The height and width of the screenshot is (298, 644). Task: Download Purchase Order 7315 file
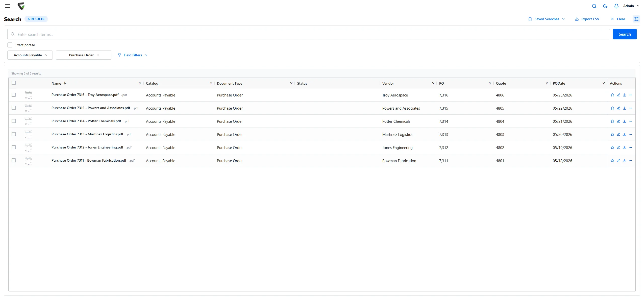[625, 108]
